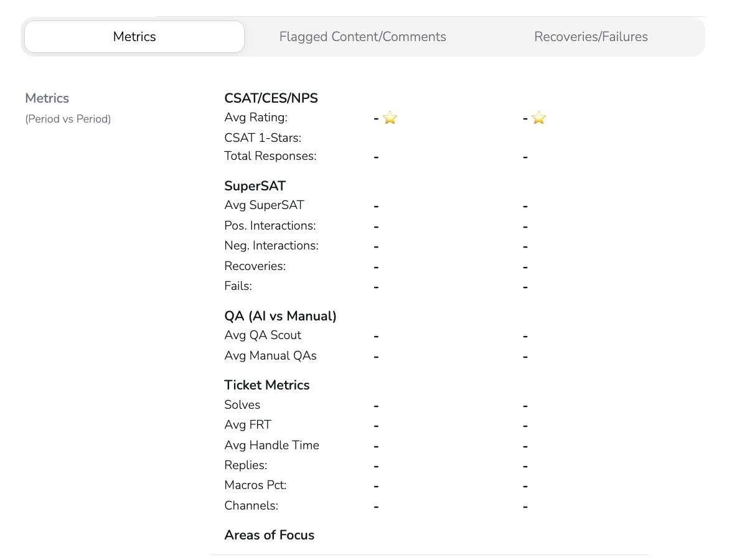Select the Avg QA Scout label
Image resolution: width=742 pixels, height=560 pixels.
click(x=263, y=335)
